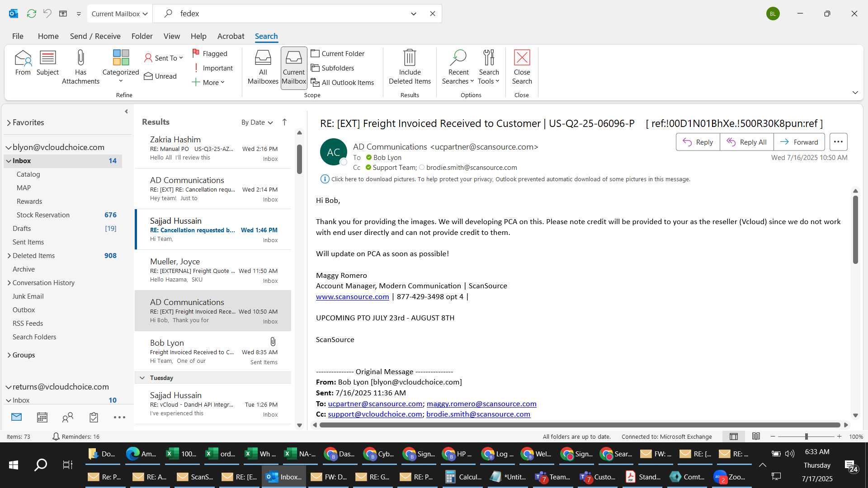Image resolution: width=868 pixels, height=488 pixels.
Task: Switch to Normal view in status bar
Action: point(734,436)
